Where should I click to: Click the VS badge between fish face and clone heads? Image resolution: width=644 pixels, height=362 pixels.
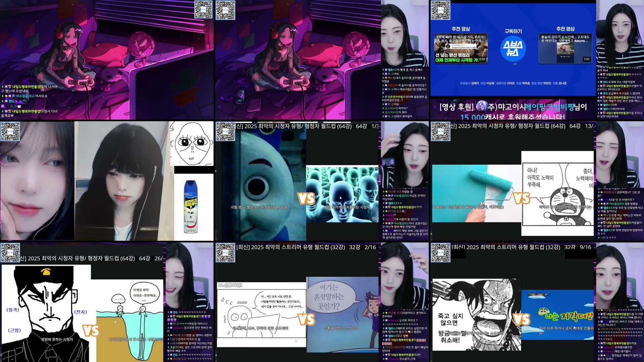point(306,199)
